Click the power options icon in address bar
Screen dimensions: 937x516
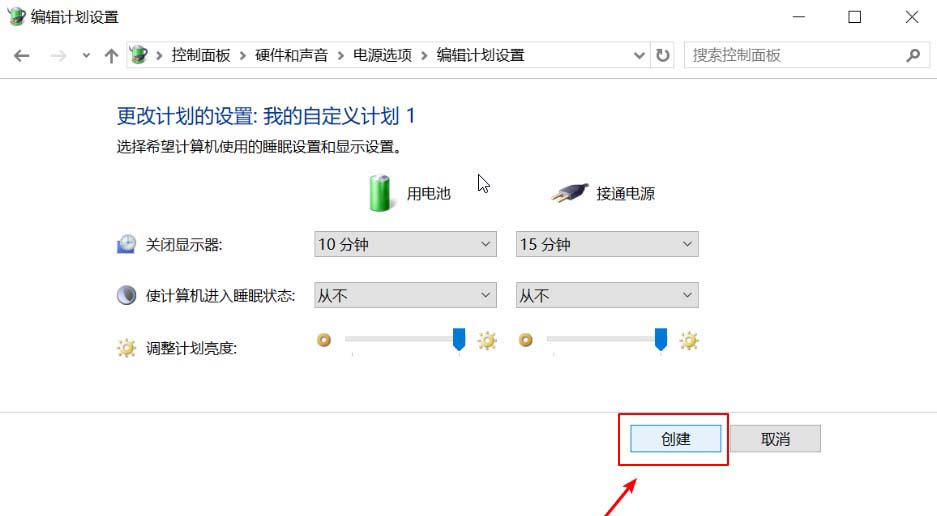pos(139,55)
